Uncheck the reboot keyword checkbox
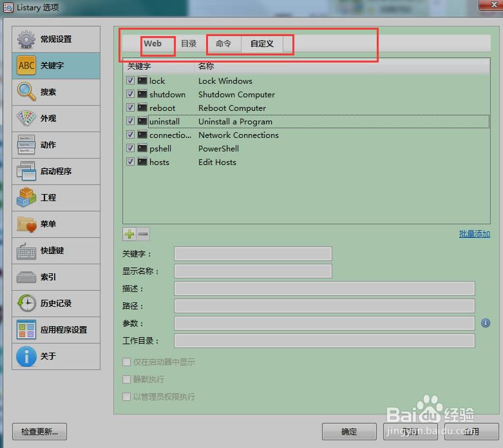The height and width of the screenshot is (448, 503). 130,107
